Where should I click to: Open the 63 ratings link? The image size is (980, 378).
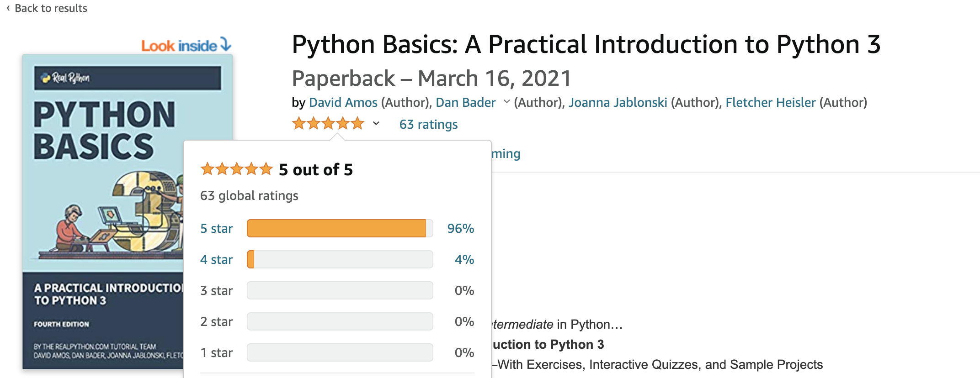click(428, 124)
